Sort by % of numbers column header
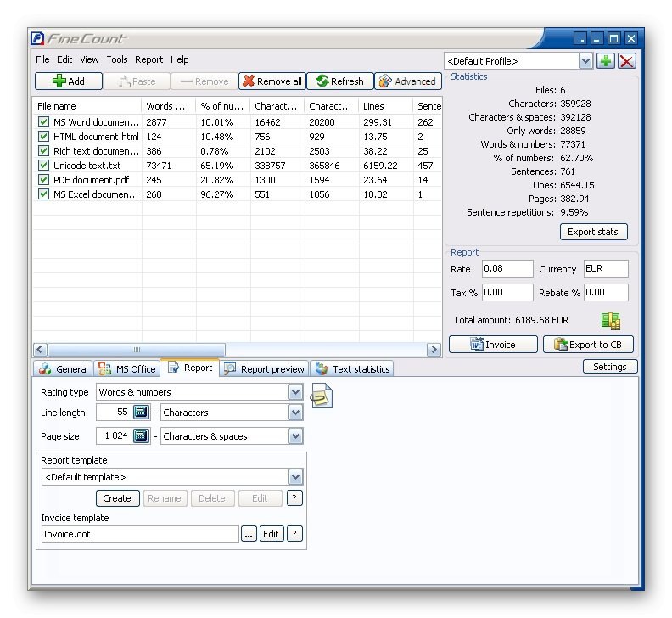Viewport: 672px width, 618px height. tap(223, 106)
